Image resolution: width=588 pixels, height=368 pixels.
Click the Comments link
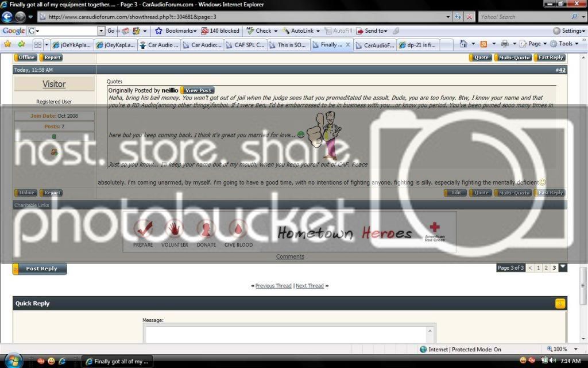pyautogui.click(x=290, y=257)
